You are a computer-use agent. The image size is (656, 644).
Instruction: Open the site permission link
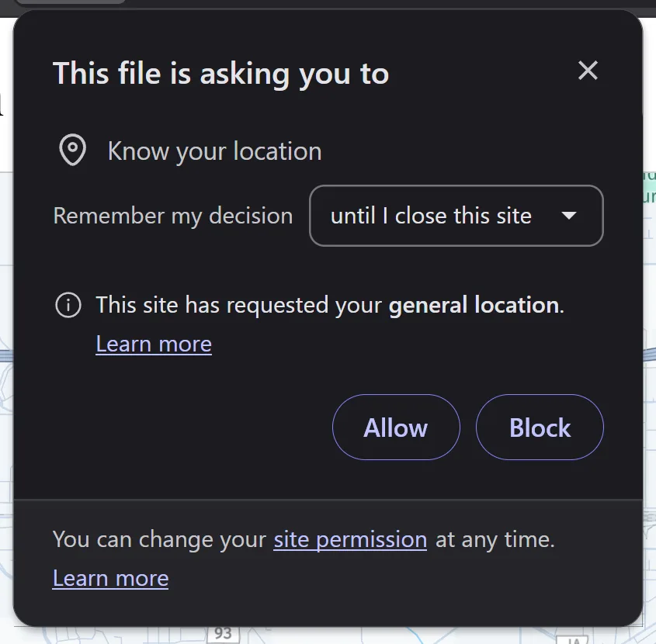coord(350,539)
